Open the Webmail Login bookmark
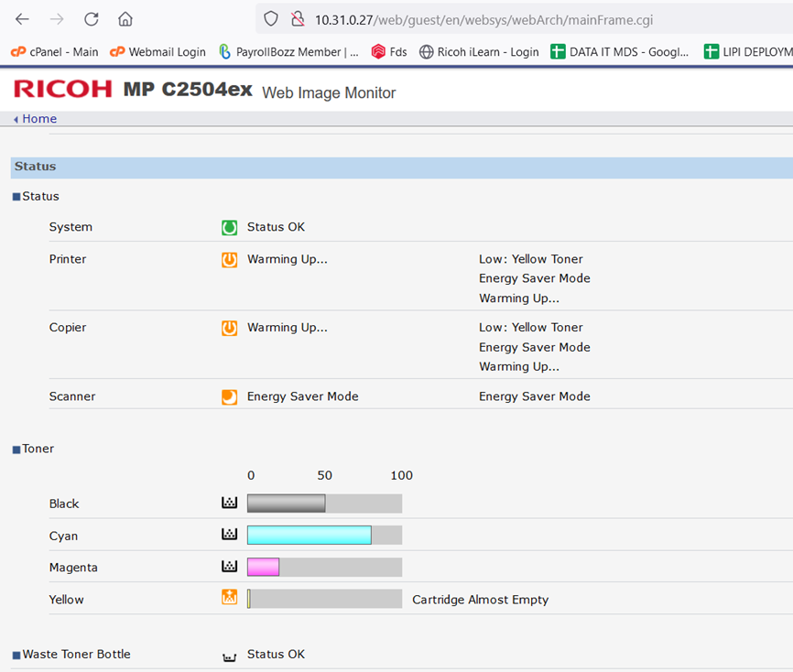This screenshot has width=793, height=672. 158,51
